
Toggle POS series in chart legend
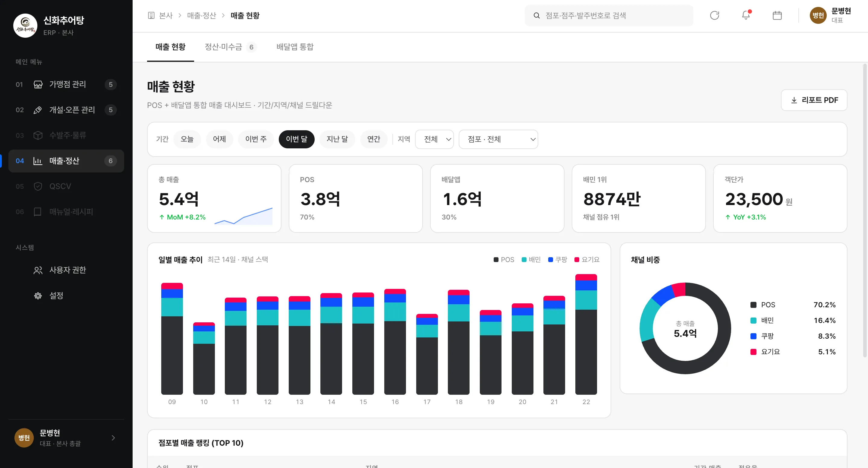point(504,260)
